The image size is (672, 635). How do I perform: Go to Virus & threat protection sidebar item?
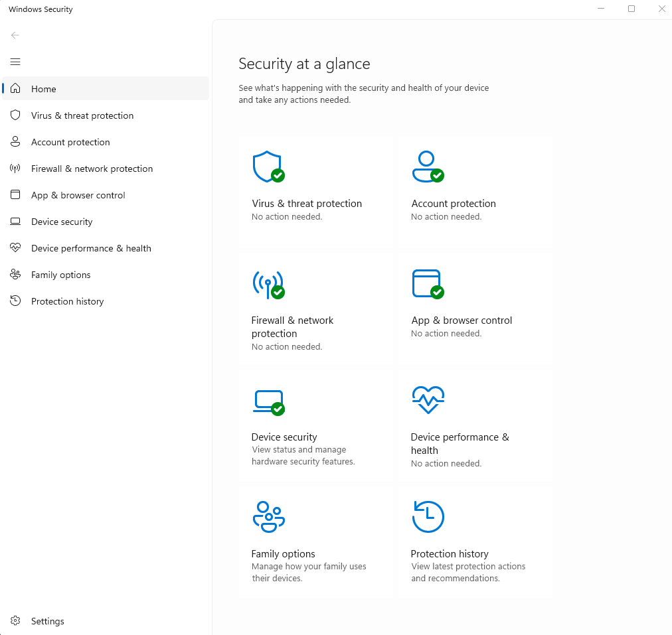click(x=106, y=115)
